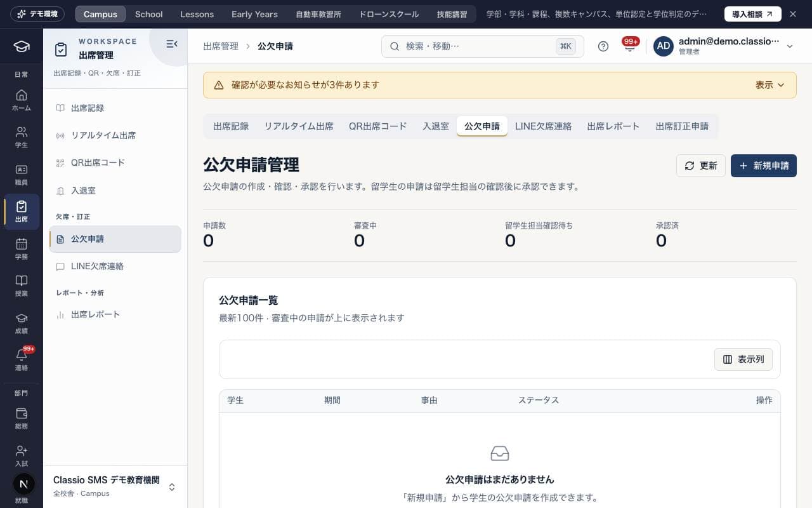Switch product to School in top bar
Viewport: 812px width, 508px height.
[149, 14]
